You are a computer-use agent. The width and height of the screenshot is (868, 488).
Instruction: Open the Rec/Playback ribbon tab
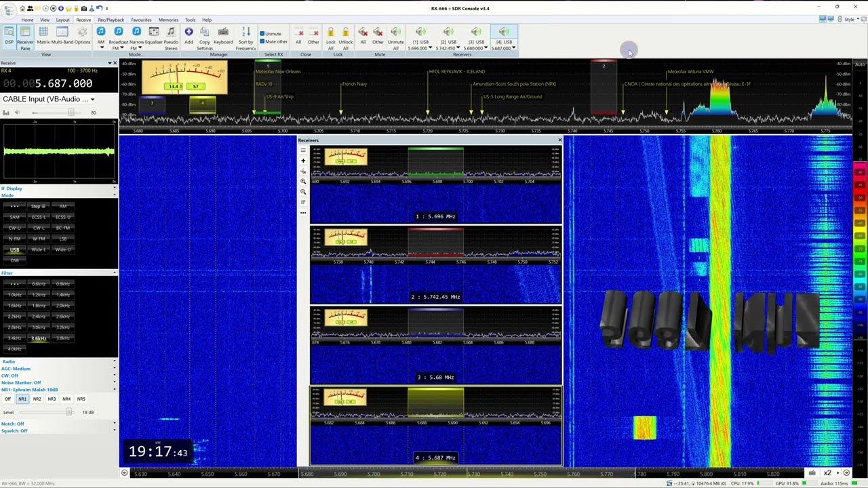(111, 20)
